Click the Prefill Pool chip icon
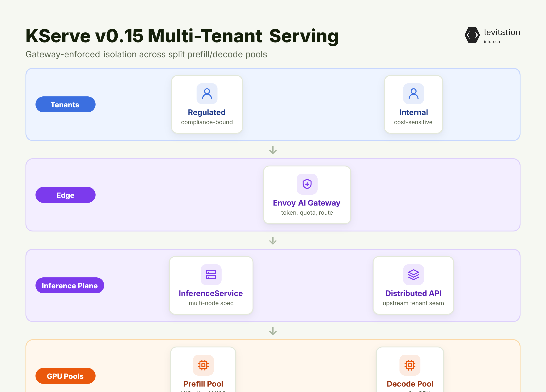The width and height of the screenshot is (546, 392). click(x=203, y=365)
